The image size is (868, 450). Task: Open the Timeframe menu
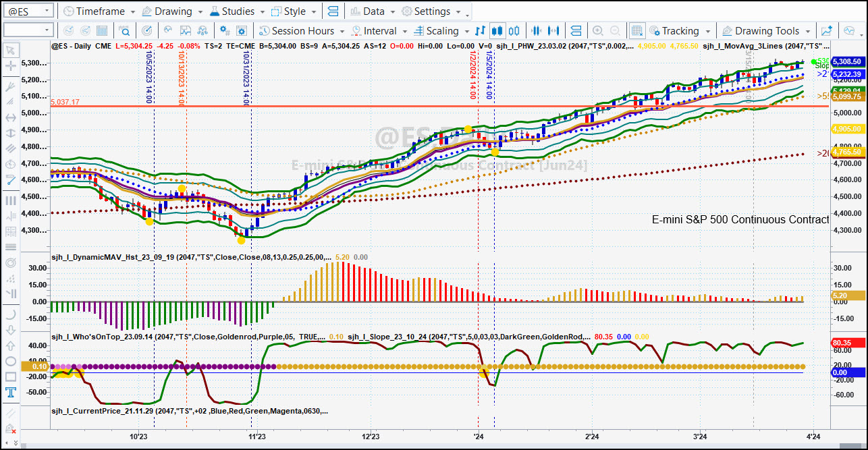(99, 11)
